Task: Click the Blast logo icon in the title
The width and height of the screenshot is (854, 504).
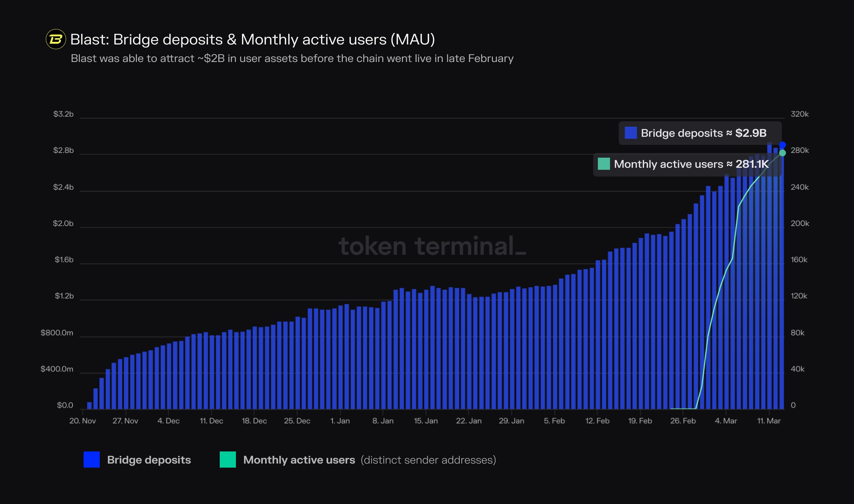Action: [x=56, y=39]
